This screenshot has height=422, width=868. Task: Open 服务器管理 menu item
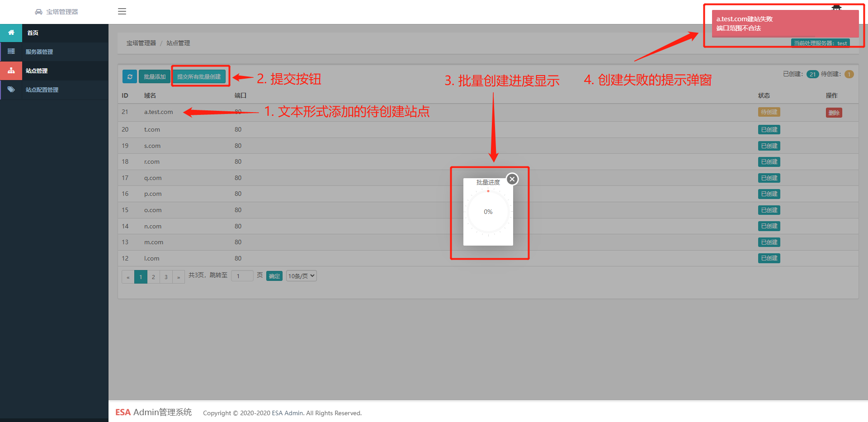39,52
